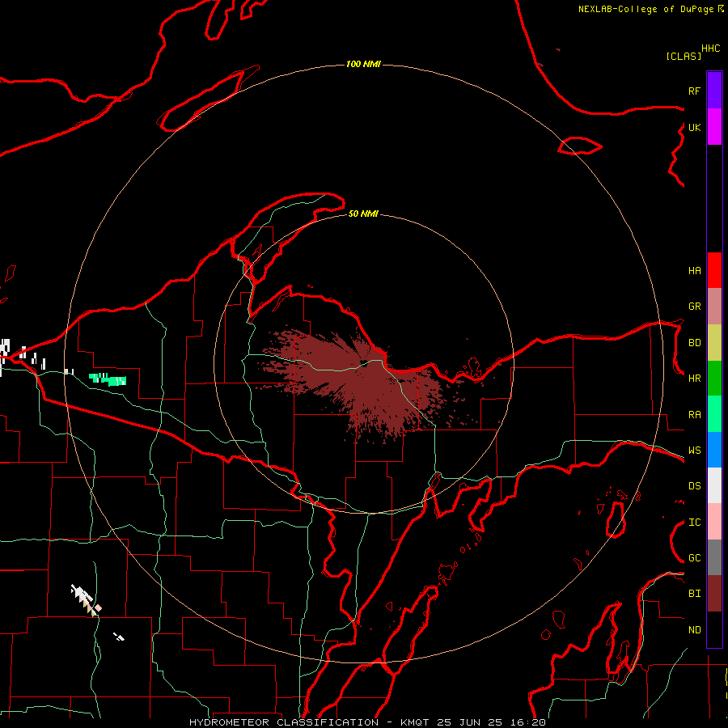Click the IC light-pink legend swatch
728x728 pixels.
click(714, 522)
